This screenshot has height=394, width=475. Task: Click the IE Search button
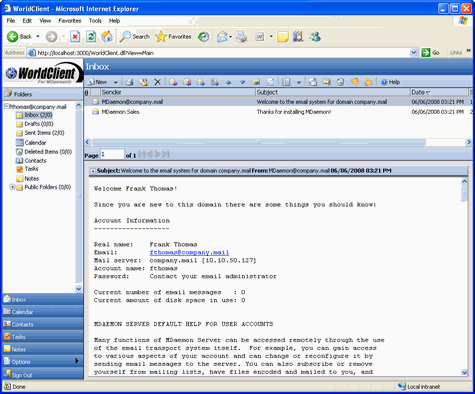pos(135,37)
